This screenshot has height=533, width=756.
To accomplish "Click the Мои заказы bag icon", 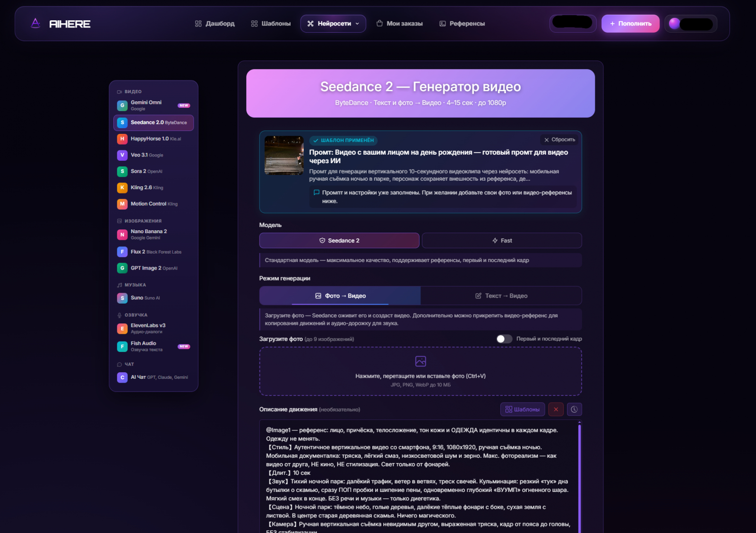I will coord(379,24).
